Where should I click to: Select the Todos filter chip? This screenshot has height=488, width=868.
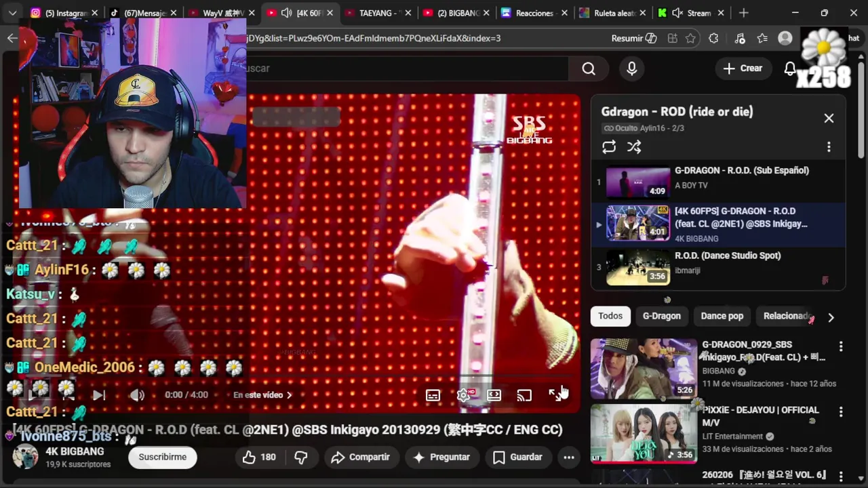(x=610, y=316)
